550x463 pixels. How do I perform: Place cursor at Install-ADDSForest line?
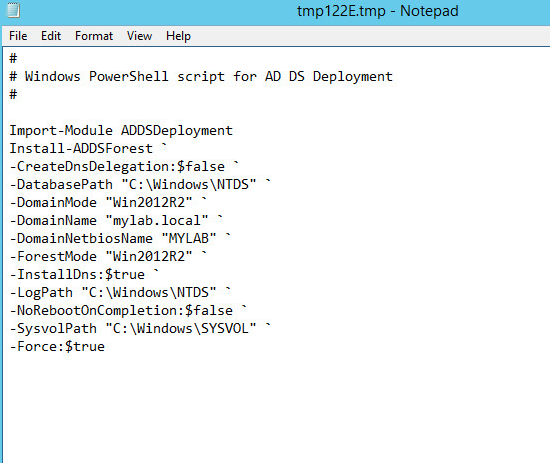[88, 148]
